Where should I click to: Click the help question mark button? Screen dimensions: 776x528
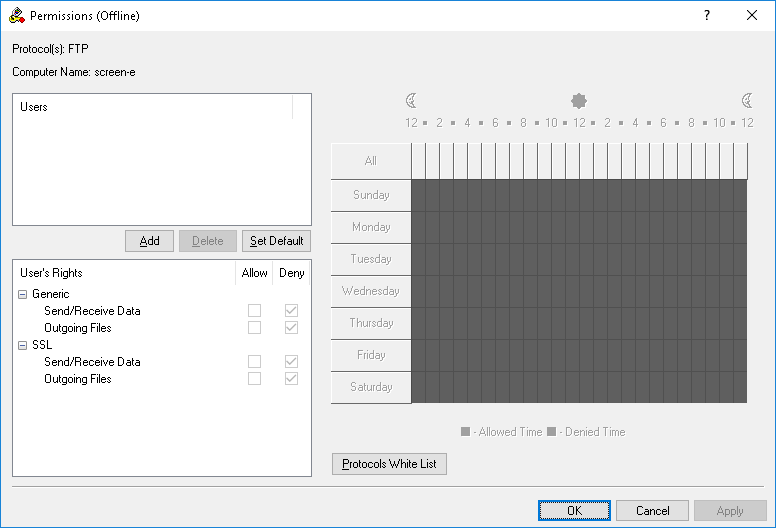706,16
